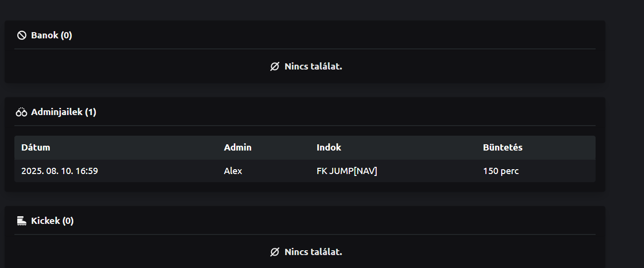Sort by the Dátum column header

35,147
